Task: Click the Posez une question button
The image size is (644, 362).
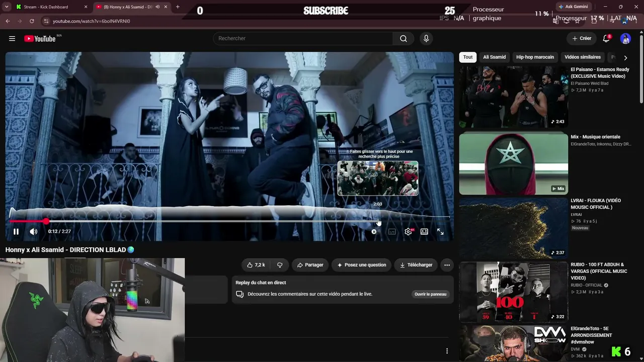Action: (362, 265)
